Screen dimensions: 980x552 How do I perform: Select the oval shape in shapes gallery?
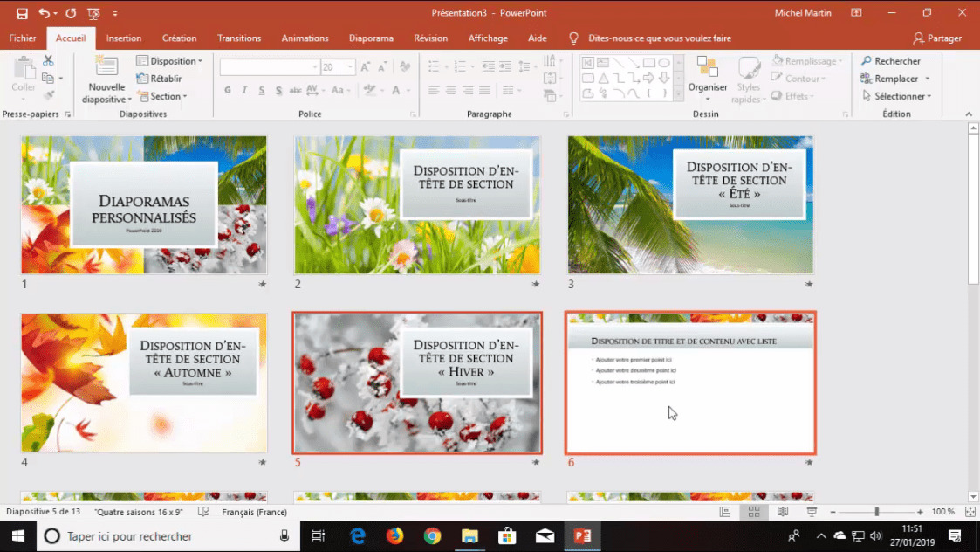click(664, 63)
